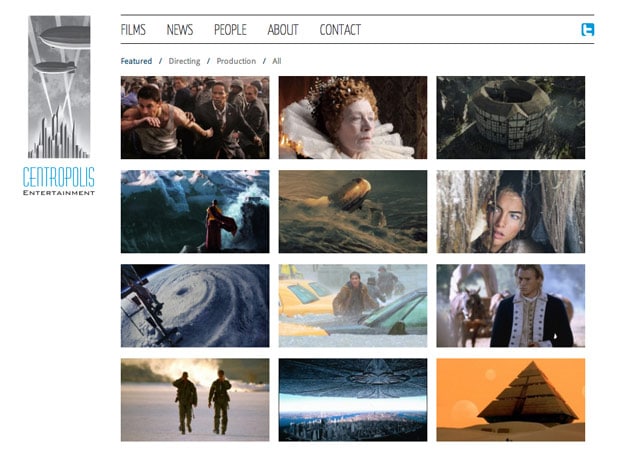Show All films filter
Screen dimensions: 620x450
(277, 61)
